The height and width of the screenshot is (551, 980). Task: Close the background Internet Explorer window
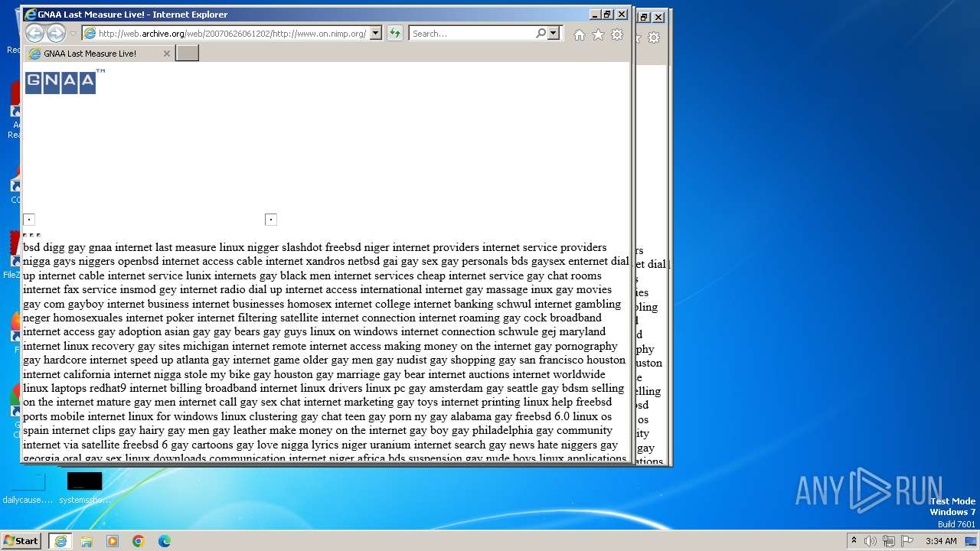658,17
